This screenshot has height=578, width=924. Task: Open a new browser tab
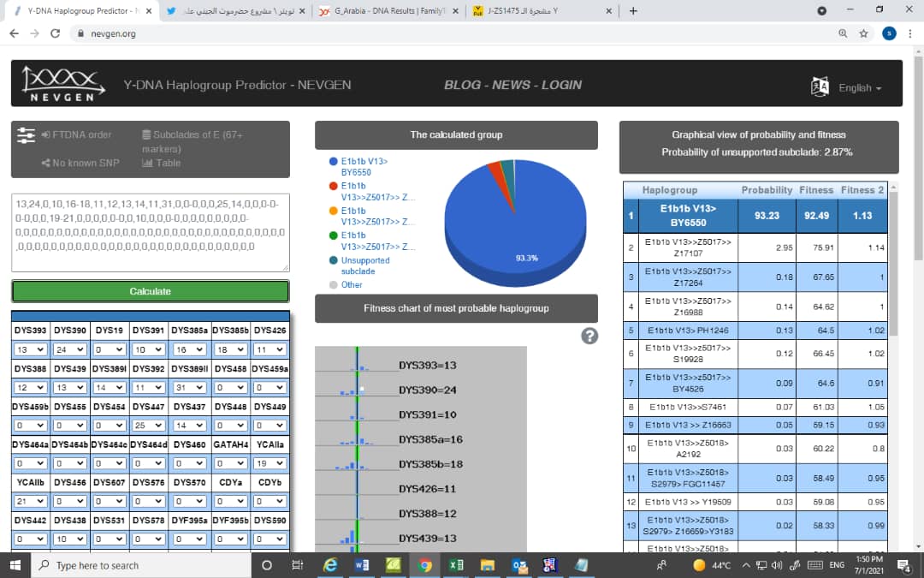[x=633, y=10]
